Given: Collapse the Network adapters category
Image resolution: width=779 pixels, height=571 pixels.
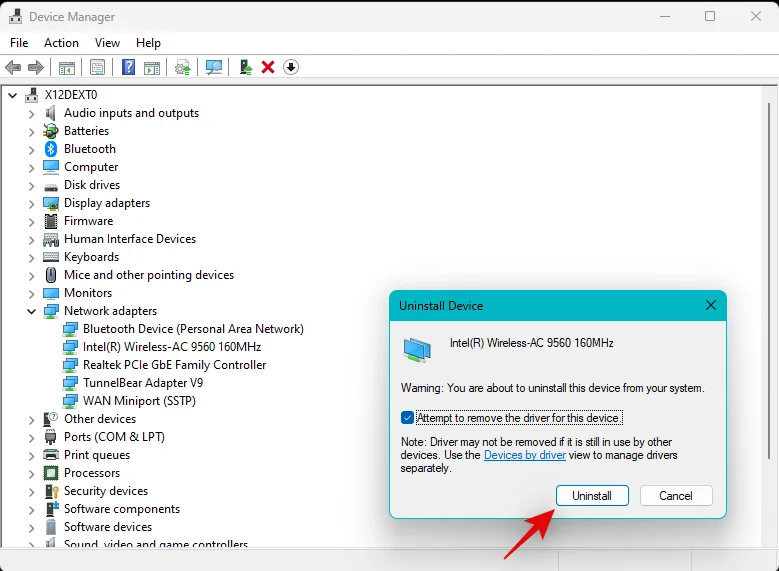Looking at the screenshot, I should click(31, 311).
